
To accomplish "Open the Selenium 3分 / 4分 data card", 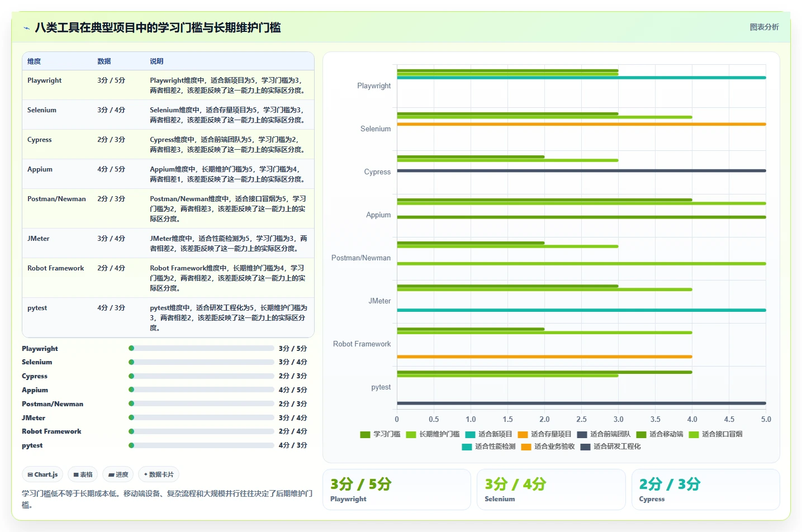I will coord(551,490).
